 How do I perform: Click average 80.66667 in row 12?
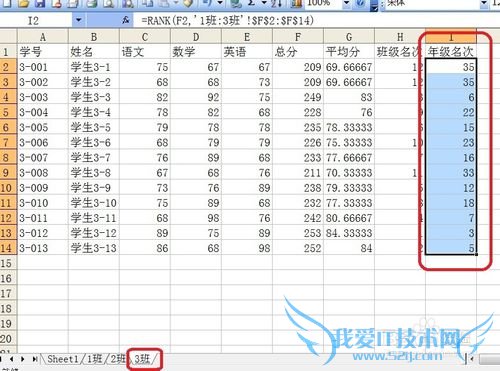pyautogui.click(x=349, y=218)
